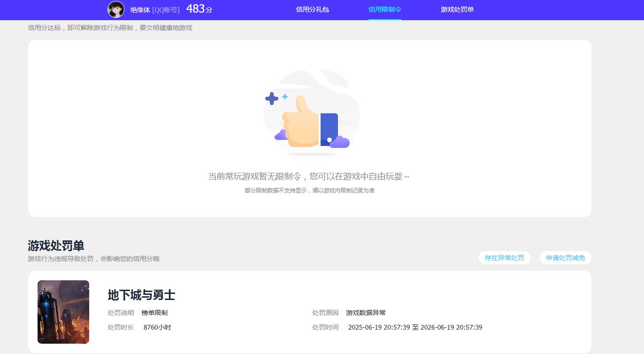Click the 申请处罚减免 button
Image resolution: width=644 pixels, height=354 pixels.
pos(565,258)
